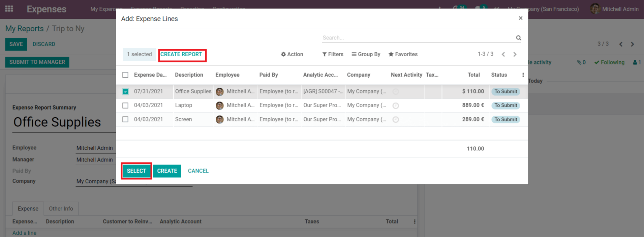Sort by Expense Date column header
The image size is (644, 237).
pos(150,75)
